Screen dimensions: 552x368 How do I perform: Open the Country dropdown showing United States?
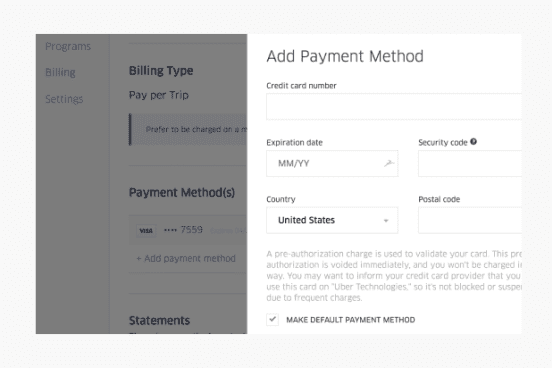pos(332,220)
